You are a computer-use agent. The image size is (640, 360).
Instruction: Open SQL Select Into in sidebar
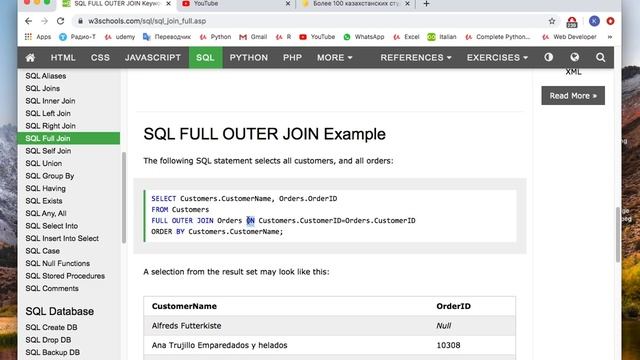coord(51,226)
